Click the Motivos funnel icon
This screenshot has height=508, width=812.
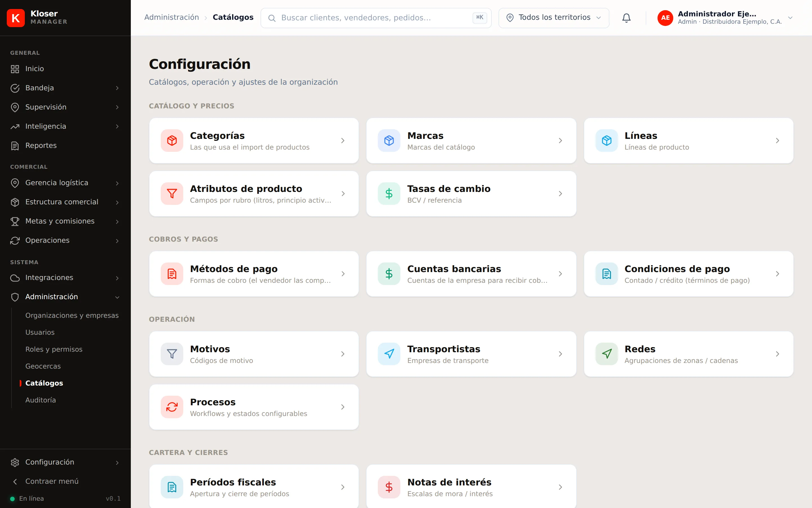pyautogui.click(x=172, y=354)
